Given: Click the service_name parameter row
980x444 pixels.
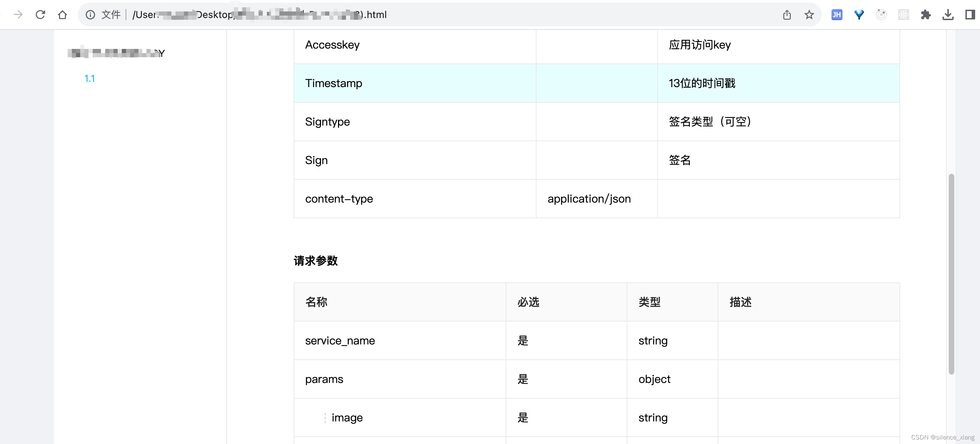Looking at the screenshot, I should (340, 341).
